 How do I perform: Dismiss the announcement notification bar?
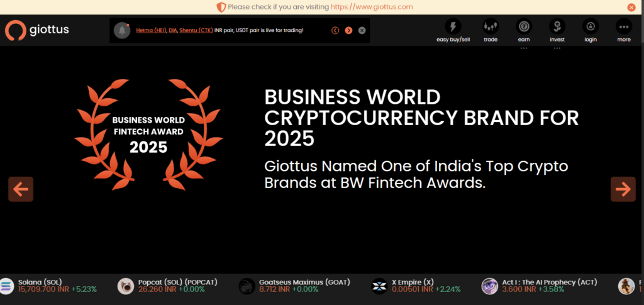(362, 30)
